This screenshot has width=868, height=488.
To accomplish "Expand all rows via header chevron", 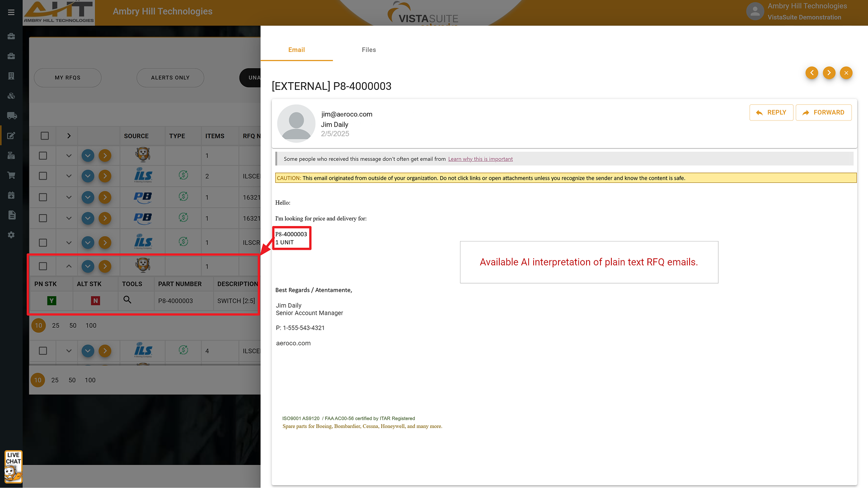I will click(69, 136).
